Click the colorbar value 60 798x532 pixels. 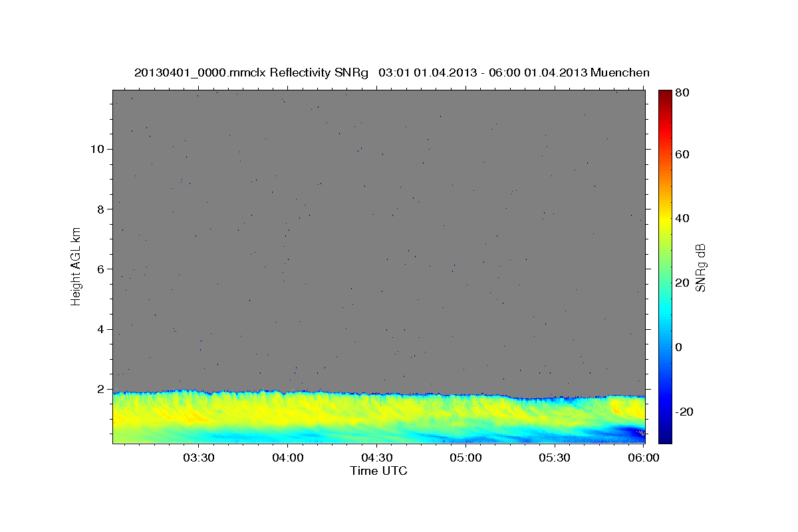pos(681,154)
